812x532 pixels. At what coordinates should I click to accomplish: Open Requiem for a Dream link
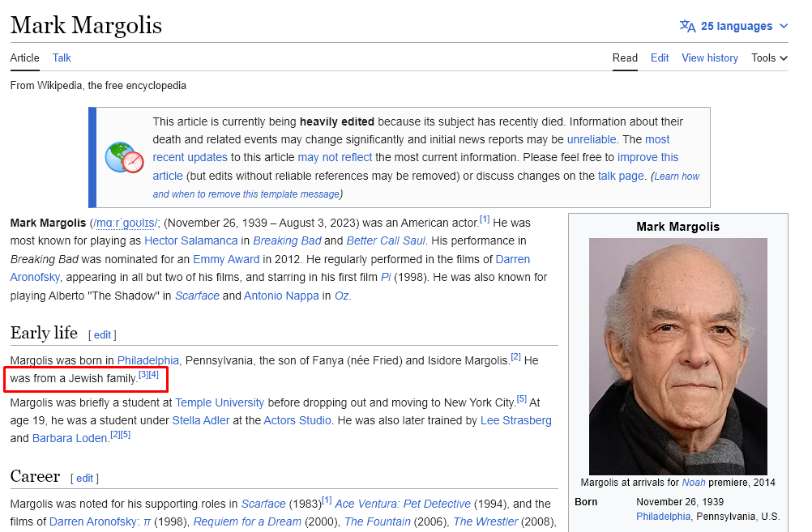pos(247,521)
